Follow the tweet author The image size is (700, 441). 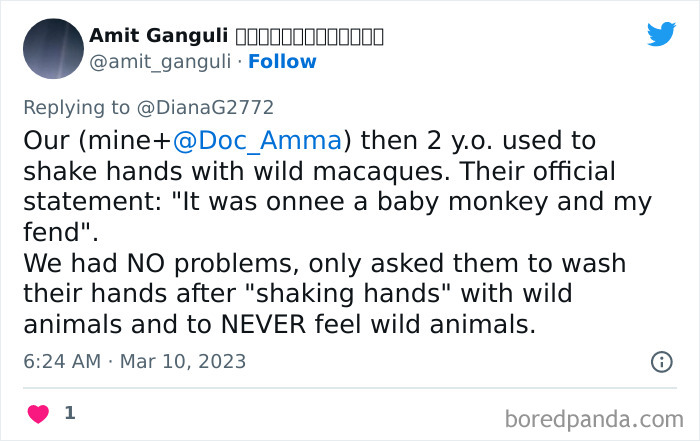(282, 62)
